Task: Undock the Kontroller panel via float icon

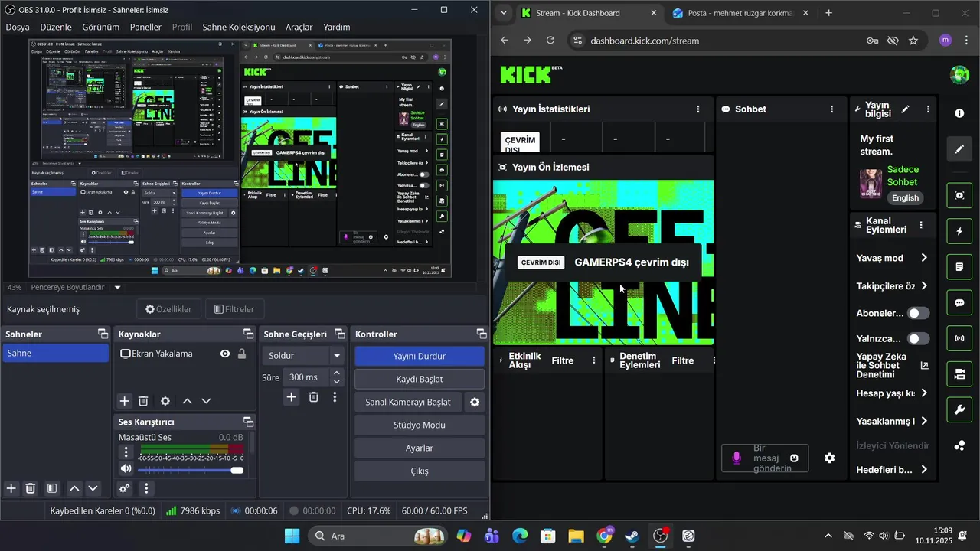Action: 481,334
